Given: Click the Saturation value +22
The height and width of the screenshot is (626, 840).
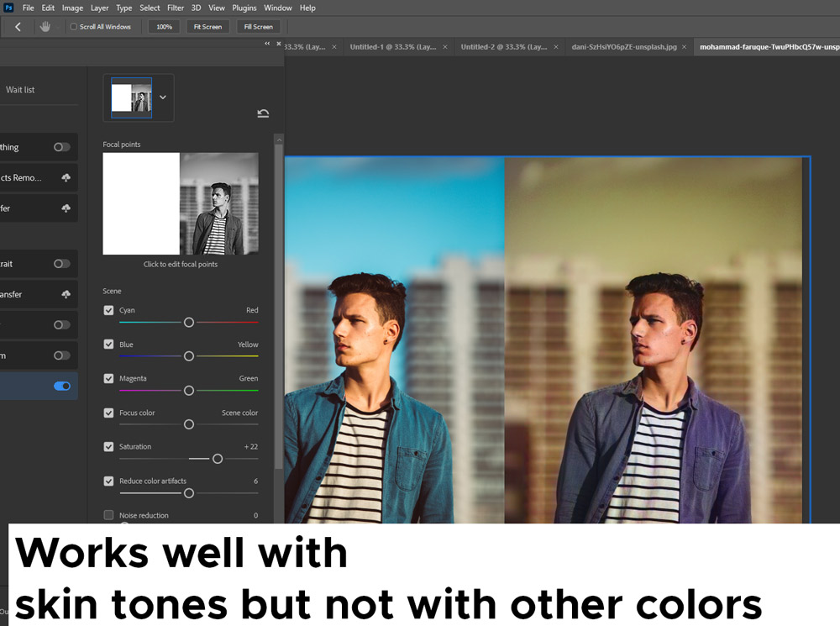Looking at the screenshot, I should pyautogui.click(x=250, y=446).
